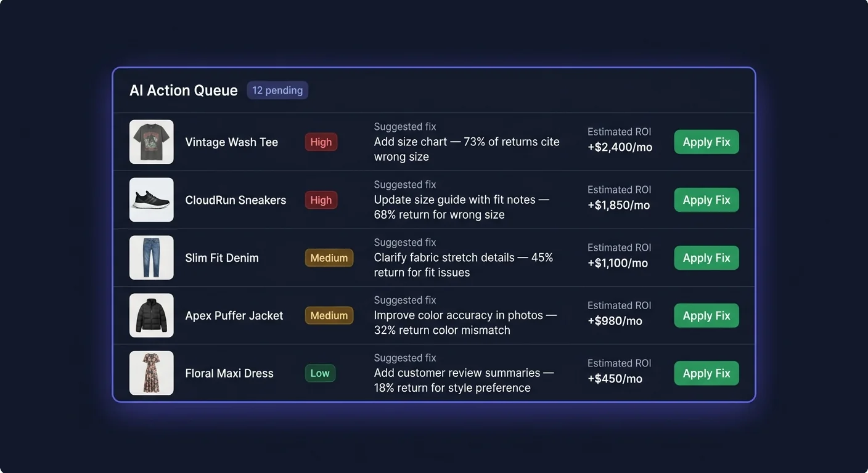
Task: Open the Vintage Wash Tee product name link
Action: [232, 142]
